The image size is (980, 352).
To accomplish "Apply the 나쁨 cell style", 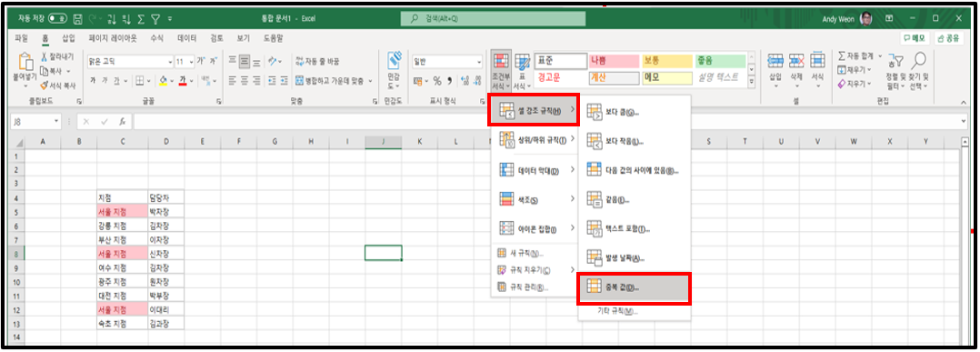I will click(x=614, y=61).
